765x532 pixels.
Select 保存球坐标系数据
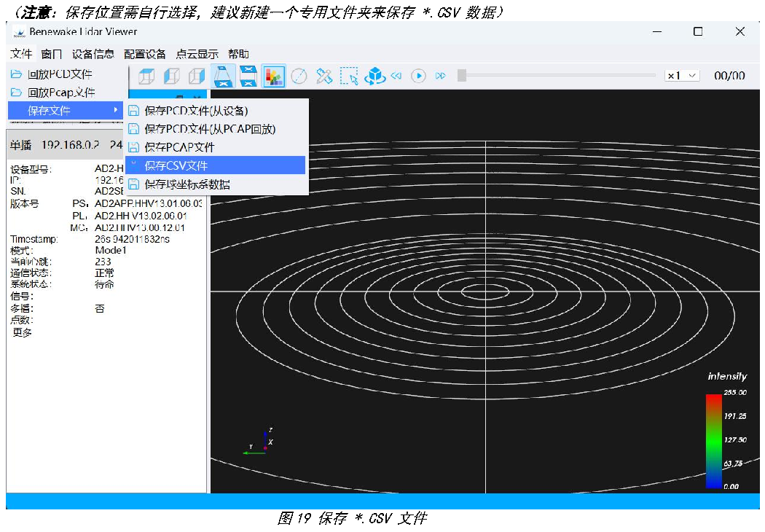click(x=216, y=184)
